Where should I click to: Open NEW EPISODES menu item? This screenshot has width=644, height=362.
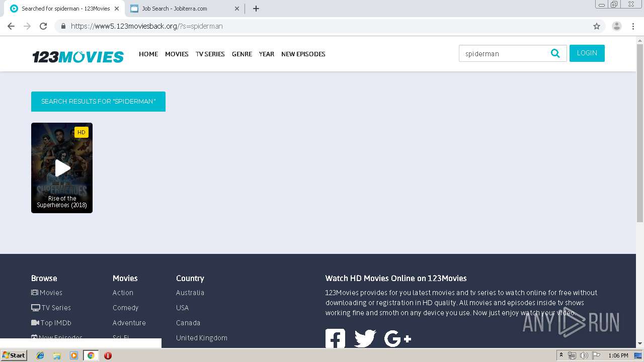[x=303, y=54]
